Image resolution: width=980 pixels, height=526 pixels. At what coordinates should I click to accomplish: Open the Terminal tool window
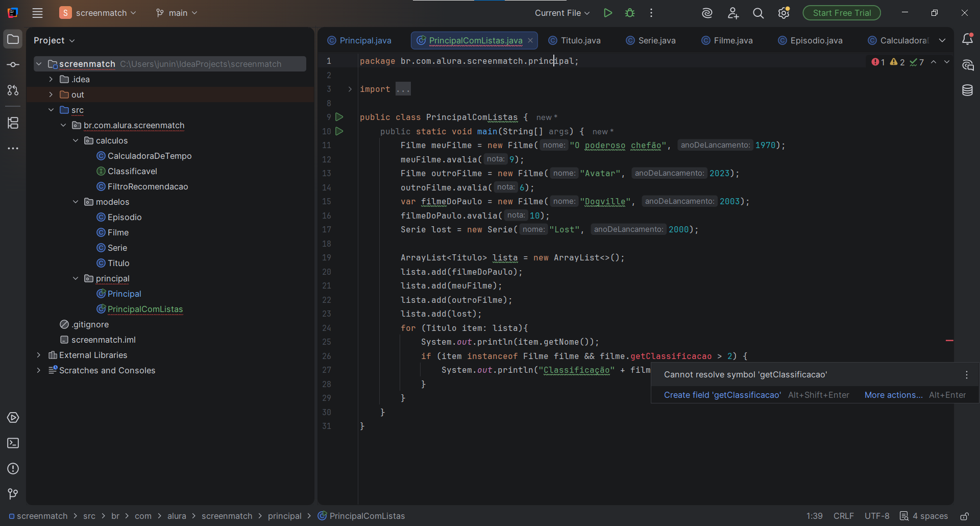click(13, 443)
